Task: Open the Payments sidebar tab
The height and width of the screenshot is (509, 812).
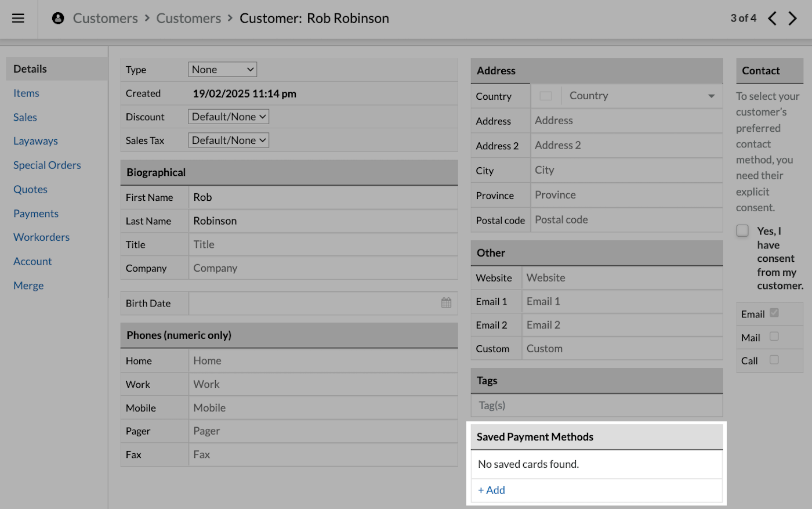Action: point(37,214)
